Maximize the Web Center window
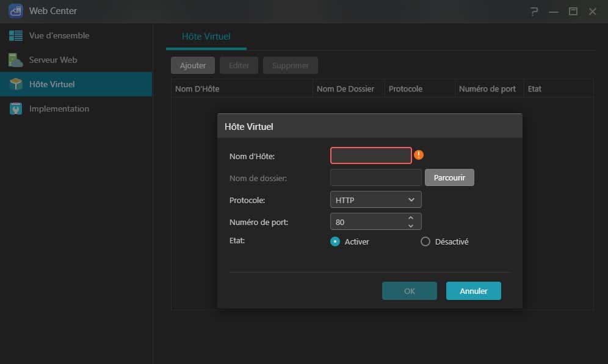The width and height of the screenshot is (608, 364). pyautogui.click(x=573, y=12)
